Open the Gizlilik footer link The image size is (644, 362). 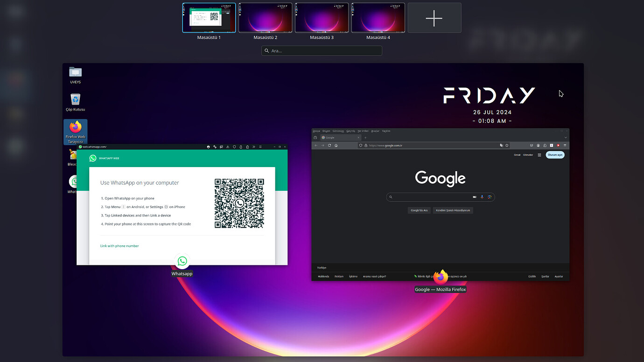532,276
